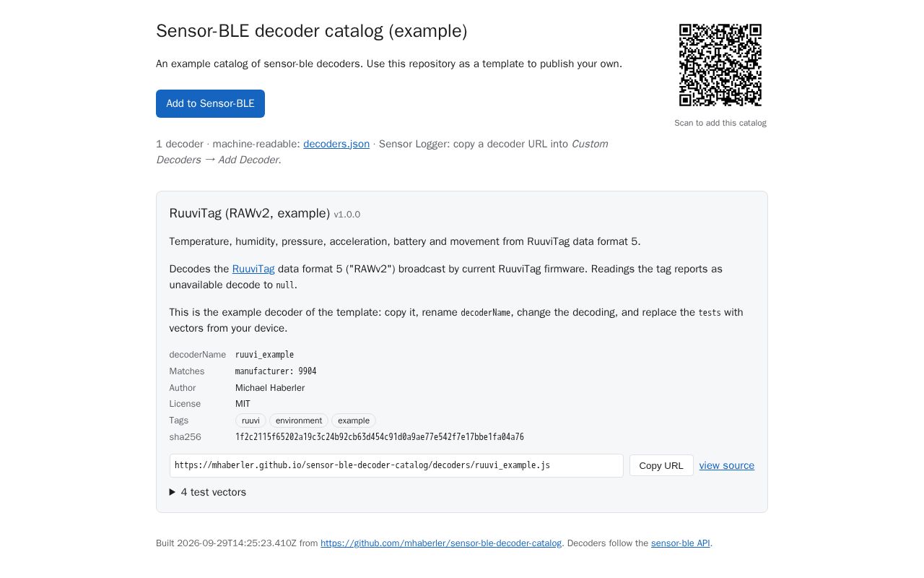Click the environment tag pill
This screenshot has height=578, width=924.
(x=299, y=420)
